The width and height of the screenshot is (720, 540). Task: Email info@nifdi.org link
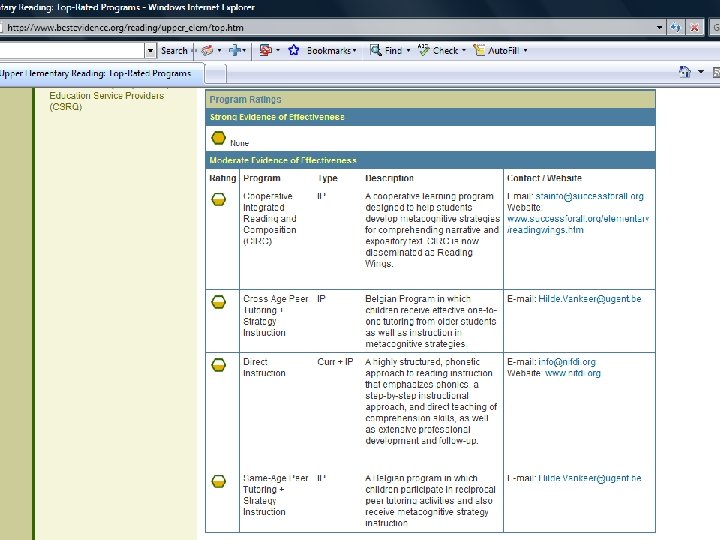coord(567,362)
